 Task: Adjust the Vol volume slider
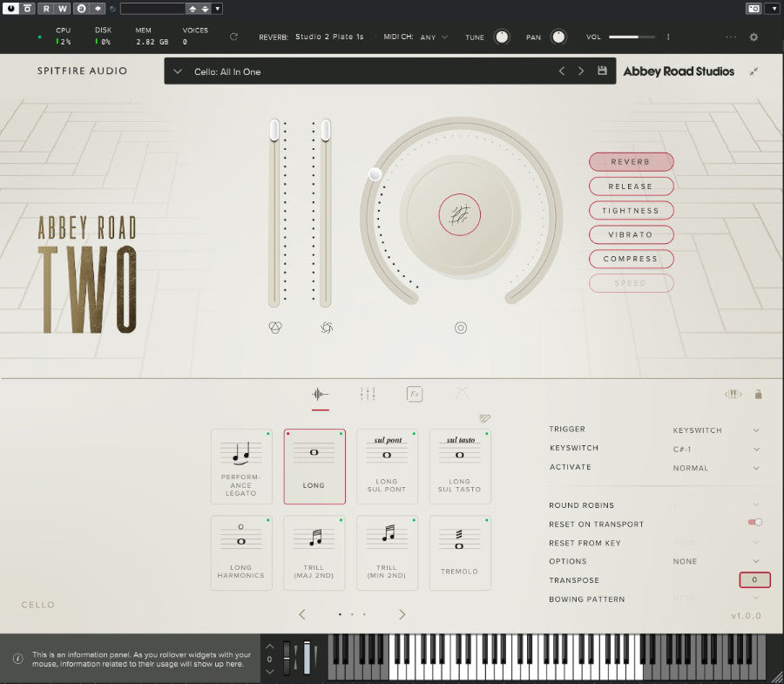[632, 37]
